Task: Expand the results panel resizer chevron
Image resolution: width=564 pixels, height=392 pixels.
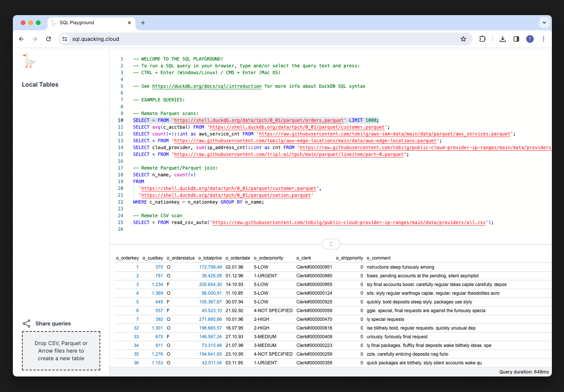Action: [x=331, y=244]
